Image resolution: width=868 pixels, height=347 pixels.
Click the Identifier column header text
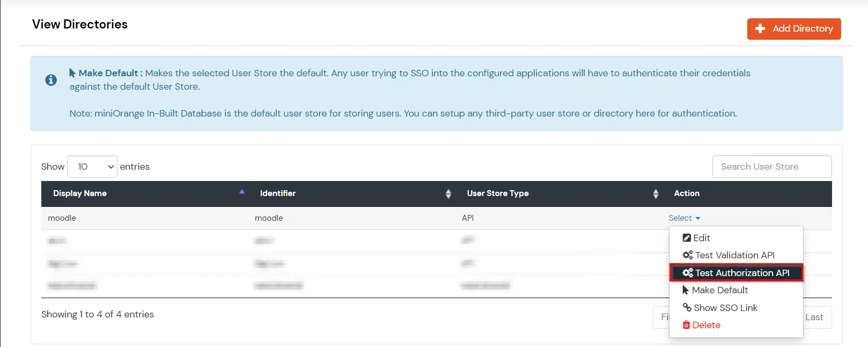[278, 193]
